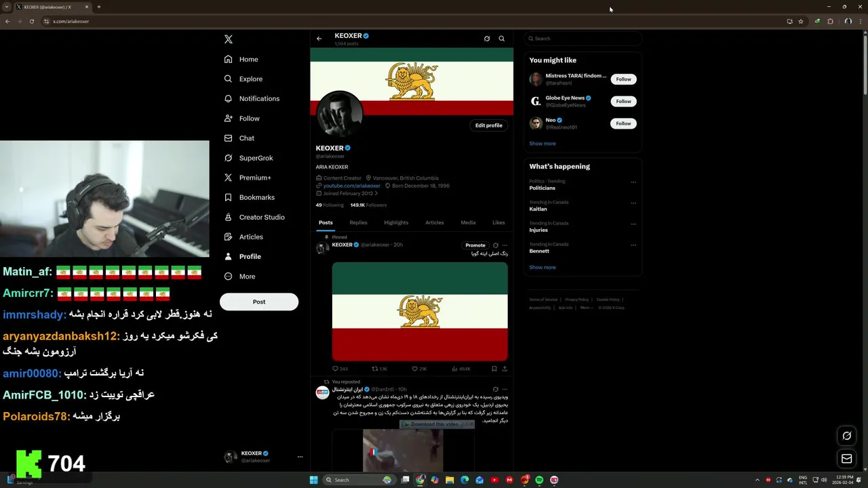
Task: Open more options for Politicians trend
Action: coord(633,182)
